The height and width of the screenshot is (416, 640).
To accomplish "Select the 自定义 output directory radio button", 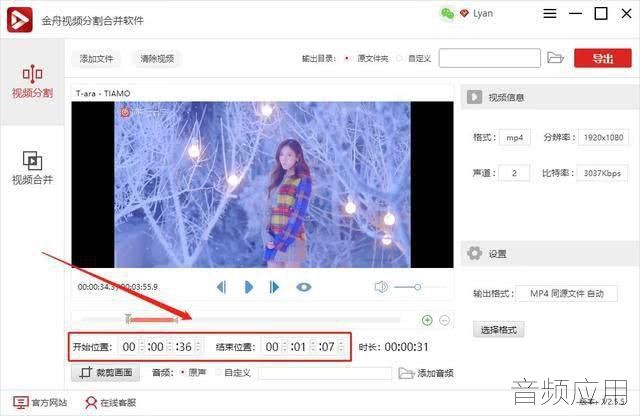I will click(400, 58).
